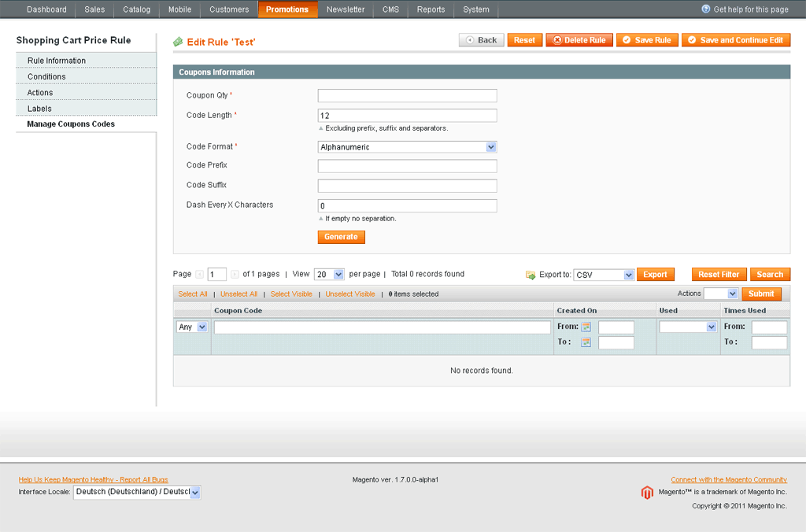The width and height of the screenshot is (806, 532).
Task: Expand the per-page View count dropdown
Action: coord(329,275)
